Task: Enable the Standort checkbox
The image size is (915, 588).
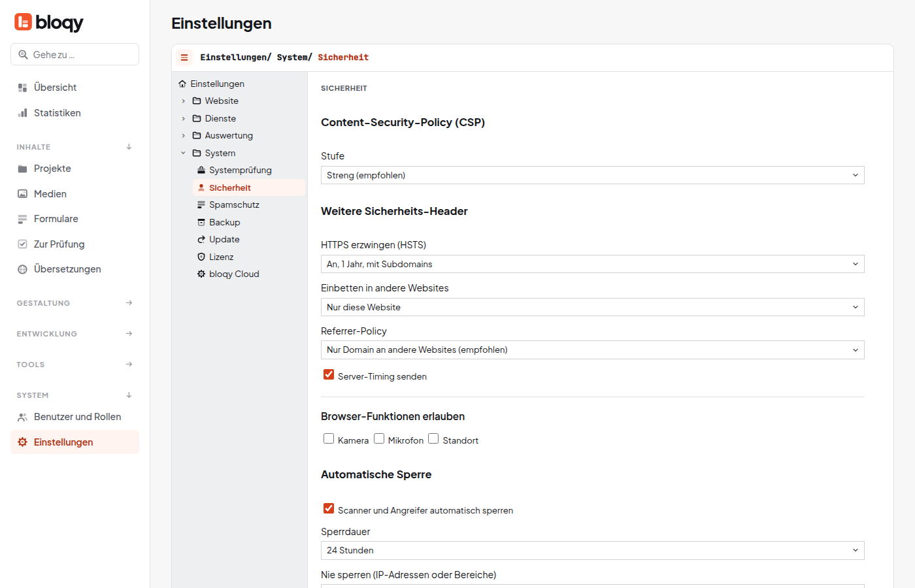Action: 433,438
